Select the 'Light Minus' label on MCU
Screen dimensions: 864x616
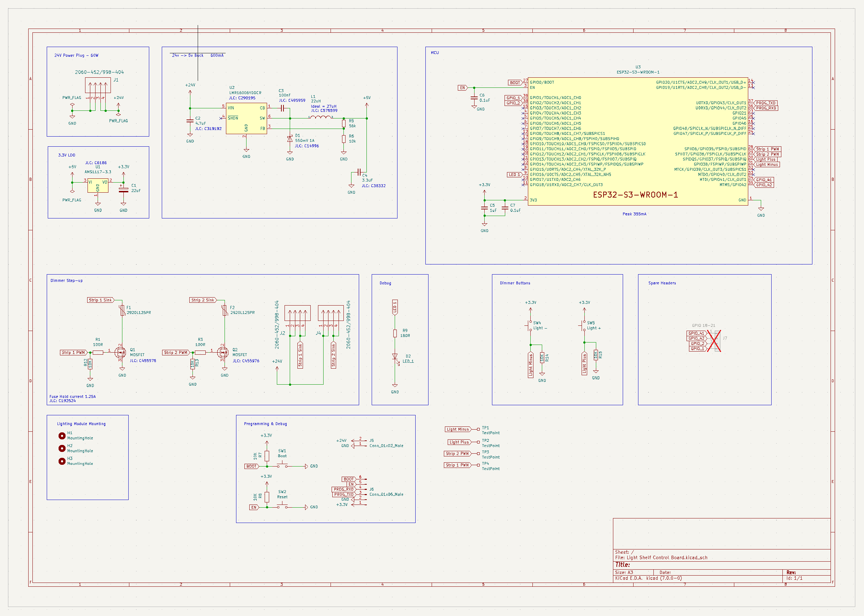coord(766,164)
